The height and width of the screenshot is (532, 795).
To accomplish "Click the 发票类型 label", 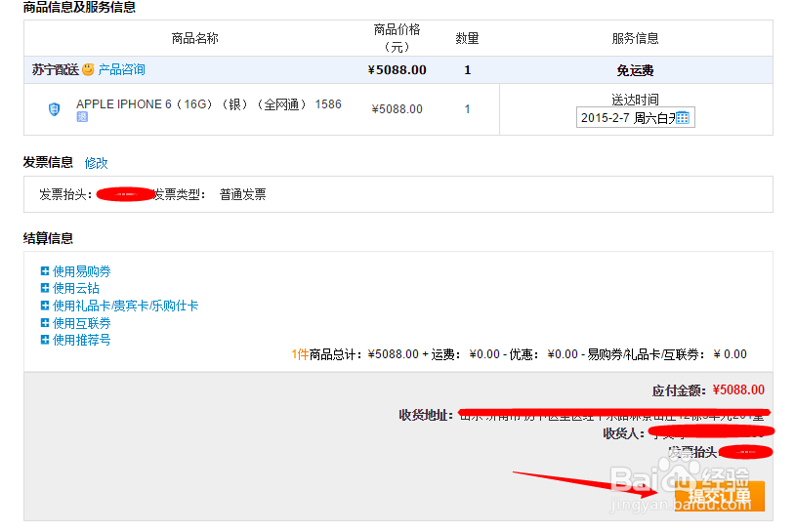I will pos(180,194).
